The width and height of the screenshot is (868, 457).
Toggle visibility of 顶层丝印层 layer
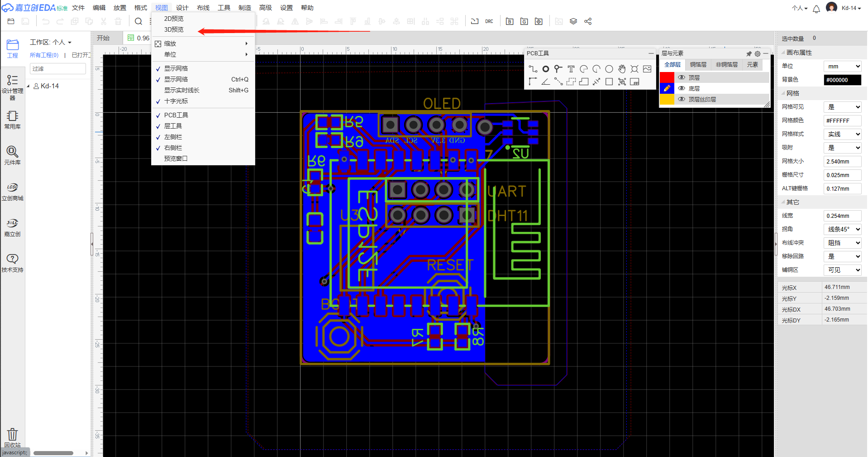point(682,99)
